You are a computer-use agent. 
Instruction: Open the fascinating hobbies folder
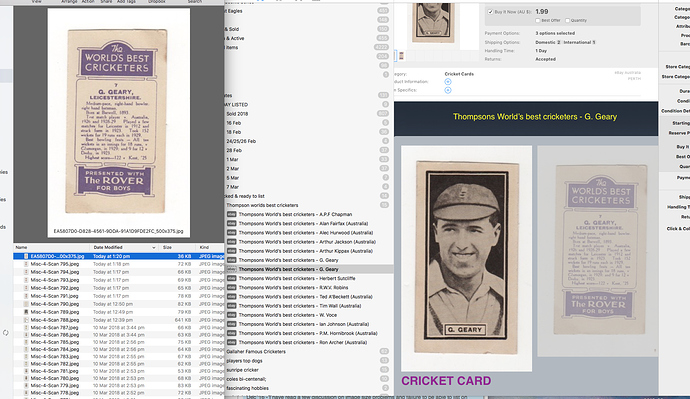pos(247,388)
